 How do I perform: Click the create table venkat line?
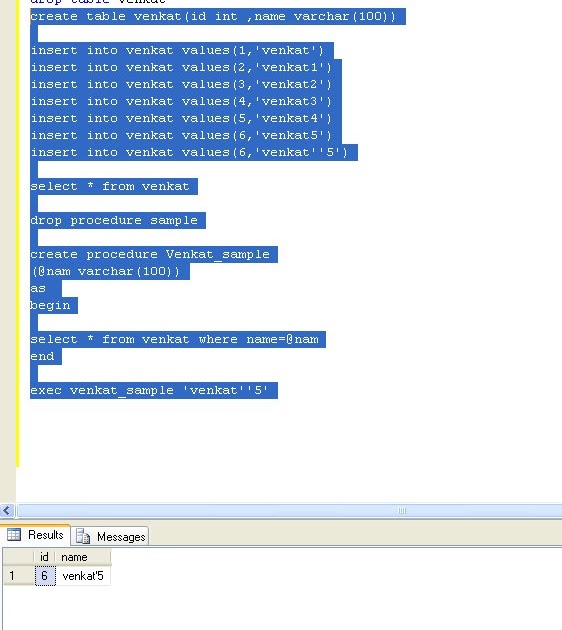[x=213, y=16]
